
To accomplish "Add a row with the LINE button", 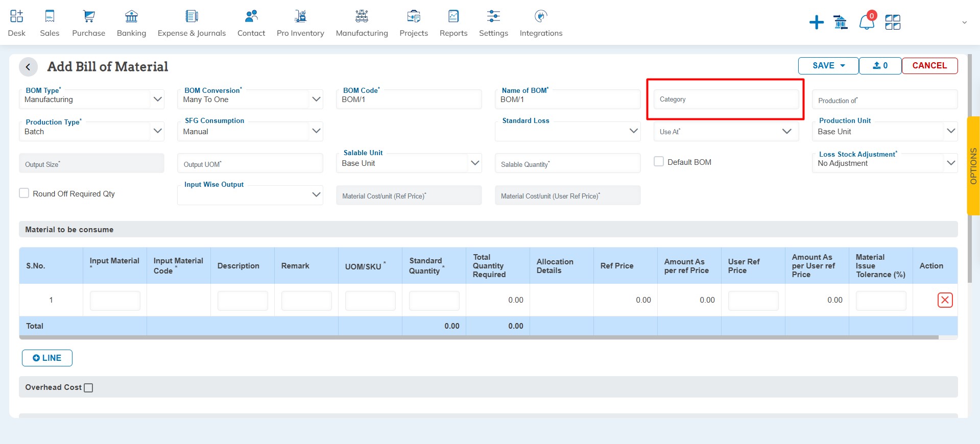I will [47, 358].
